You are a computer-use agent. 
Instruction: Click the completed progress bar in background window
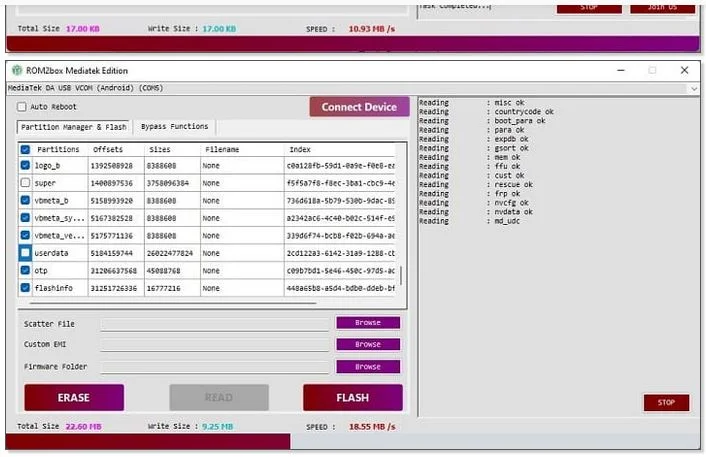(353, 44)
